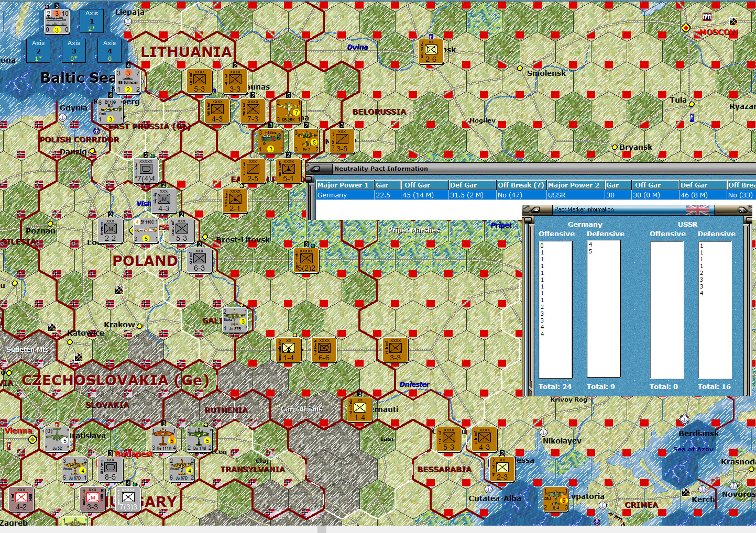The width and height of the screenshot is (756, 533).
Task: Click the Liepaja port anchor symbol
Action: pyautogui.click(x=128, y=21)
